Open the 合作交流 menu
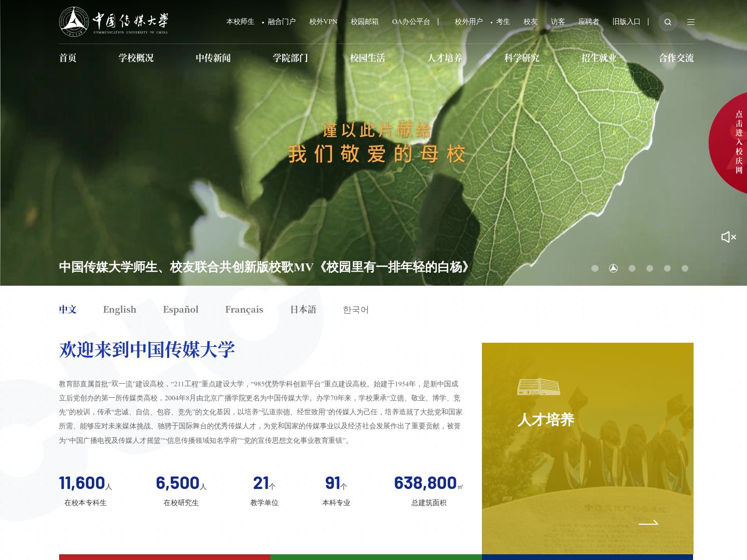The width and height of the screenshot is (747, 560). (x=676, y=58)
